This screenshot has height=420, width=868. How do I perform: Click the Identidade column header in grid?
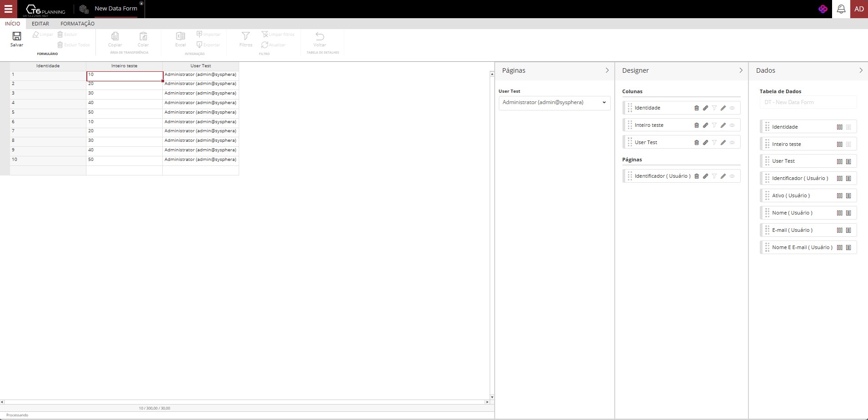[48, 66]
